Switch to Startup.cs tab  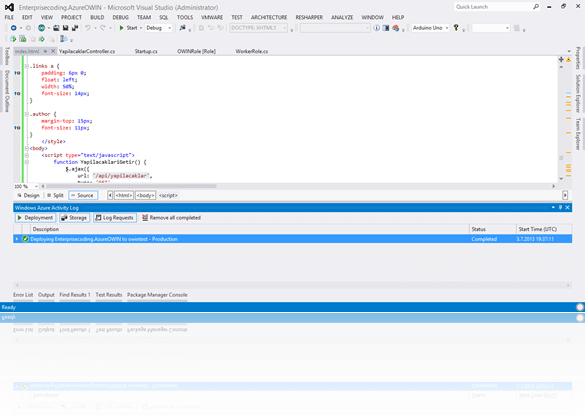(146, 51)
